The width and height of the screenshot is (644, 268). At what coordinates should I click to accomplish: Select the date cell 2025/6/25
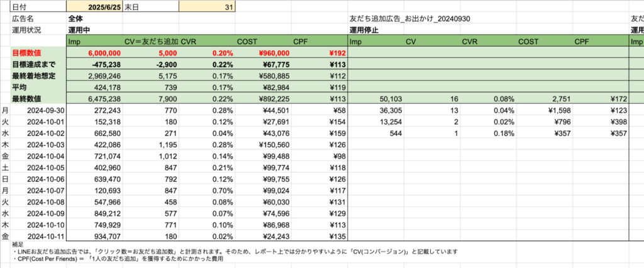click(x=94, y=6)
